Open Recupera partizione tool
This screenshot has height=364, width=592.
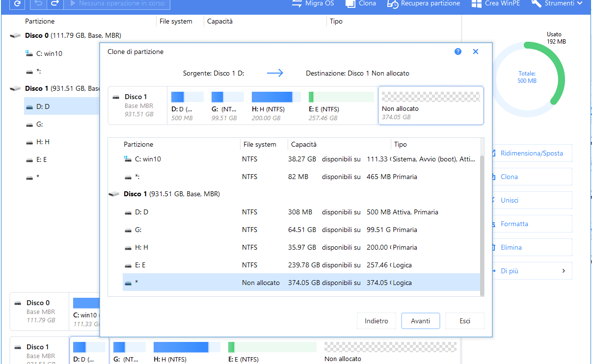[x=424, y=3]
